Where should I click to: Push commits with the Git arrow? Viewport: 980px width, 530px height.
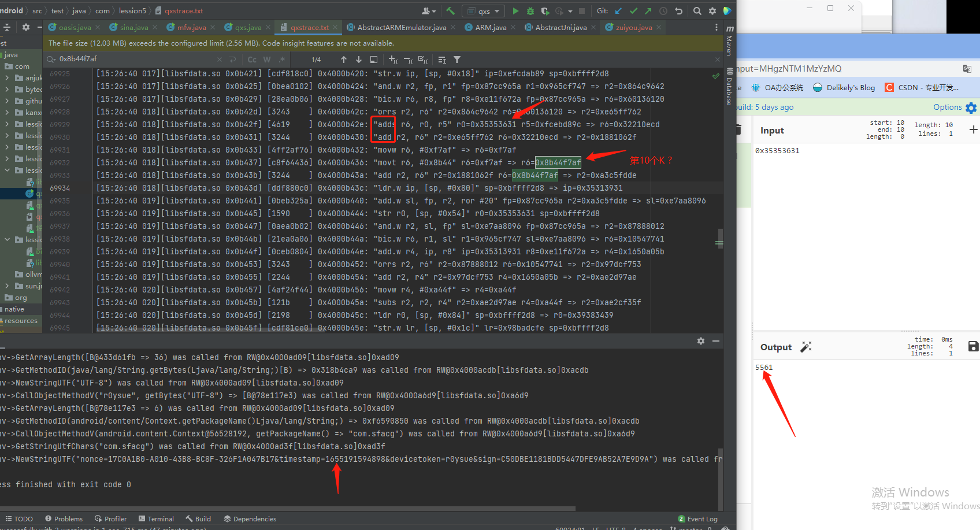pos(648,10)
